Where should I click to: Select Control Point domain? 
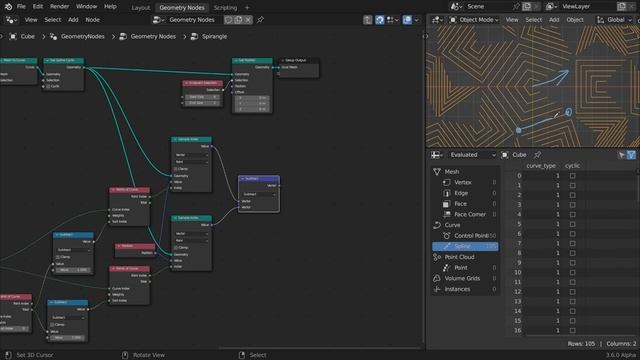(x=465, y=236)
